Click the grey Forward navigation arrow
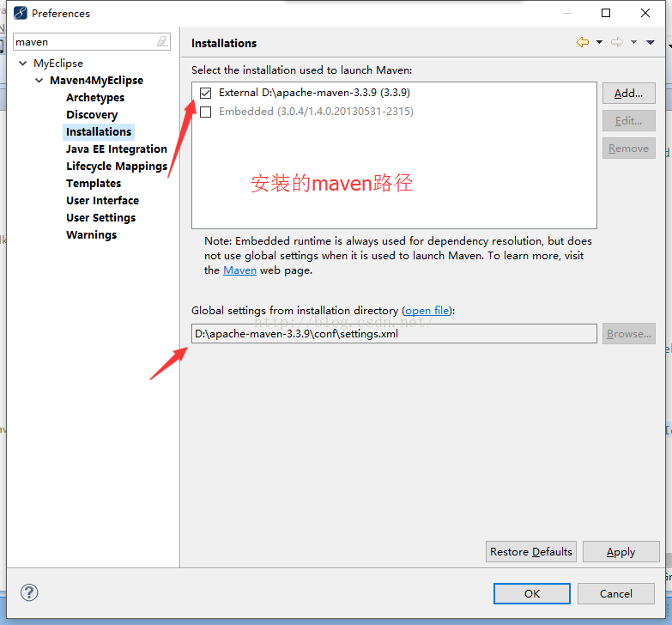672x625 pixels. 617,42
